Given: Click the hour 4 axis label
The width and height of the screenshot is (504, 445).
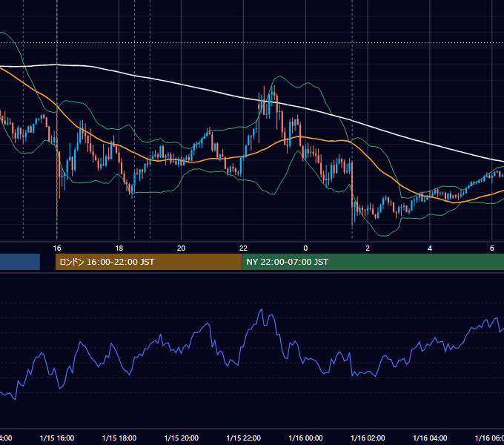Looking at the screenshot, I should [x=430, y=248].
